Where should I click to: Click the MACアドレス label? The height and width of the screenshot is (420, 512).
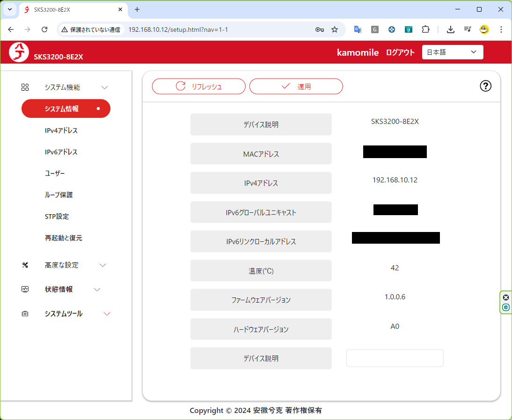tap(261, 154)
